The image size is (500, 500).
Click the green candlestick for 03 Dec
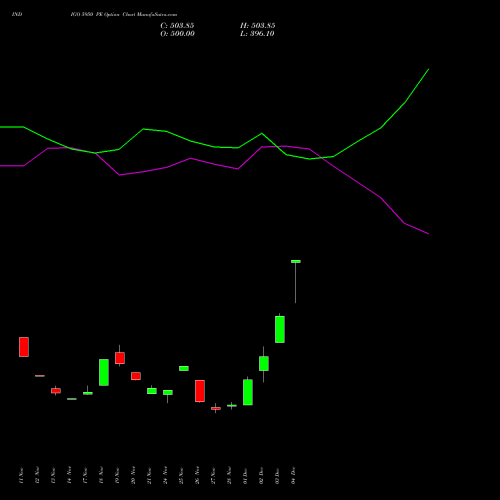pos(280,329)
